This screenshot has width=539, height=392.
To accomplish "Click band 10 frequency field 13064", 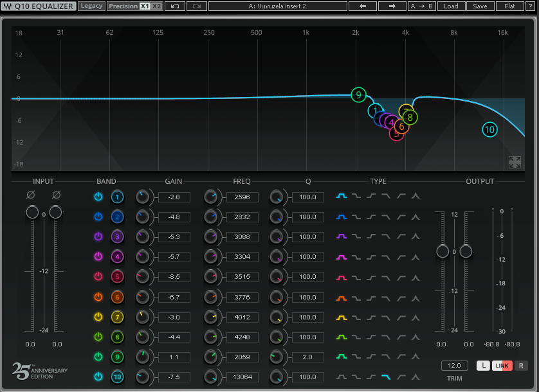I will 242,377.
